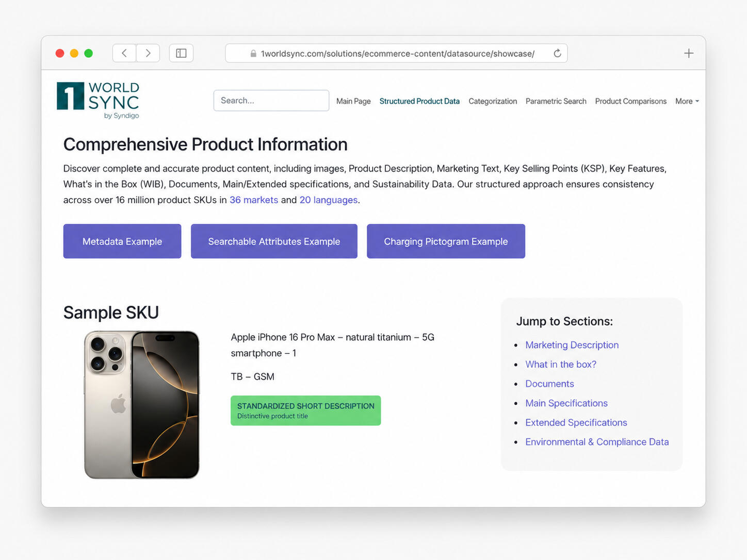Go forward with the browser forward arrow
747x560 pixels.
[x=148, y=53]
